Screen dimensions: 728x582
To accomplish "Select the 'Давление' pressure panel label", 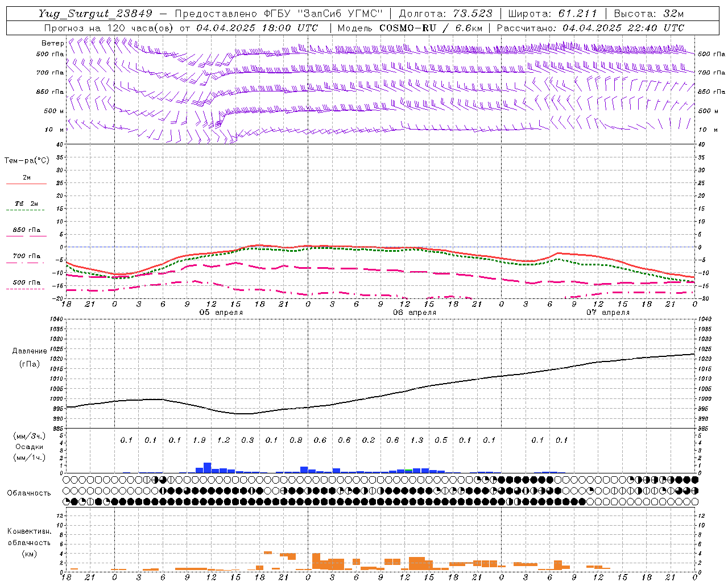I will pyautogui.click(x=30, y=351).
